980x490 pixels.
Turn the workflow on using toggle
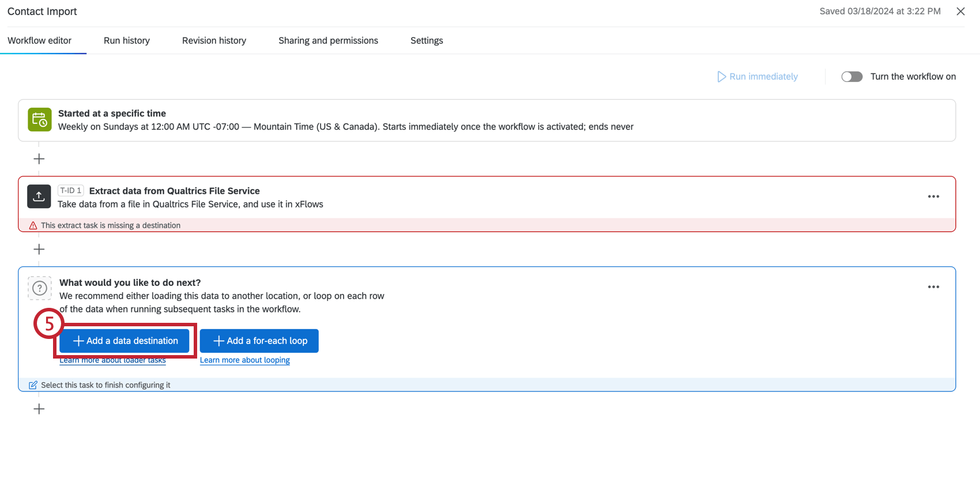[851, 77]
